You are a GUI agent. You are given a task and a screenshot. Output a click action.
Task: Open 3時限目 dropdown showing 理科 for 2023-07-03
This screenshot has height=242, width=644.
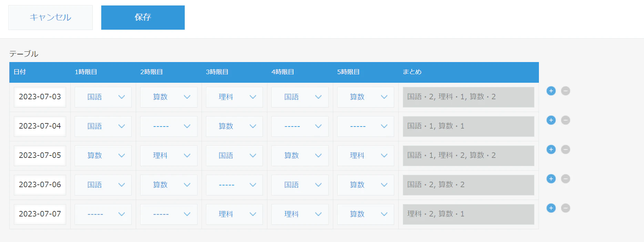pyautogui.click(x=234, y=97)
